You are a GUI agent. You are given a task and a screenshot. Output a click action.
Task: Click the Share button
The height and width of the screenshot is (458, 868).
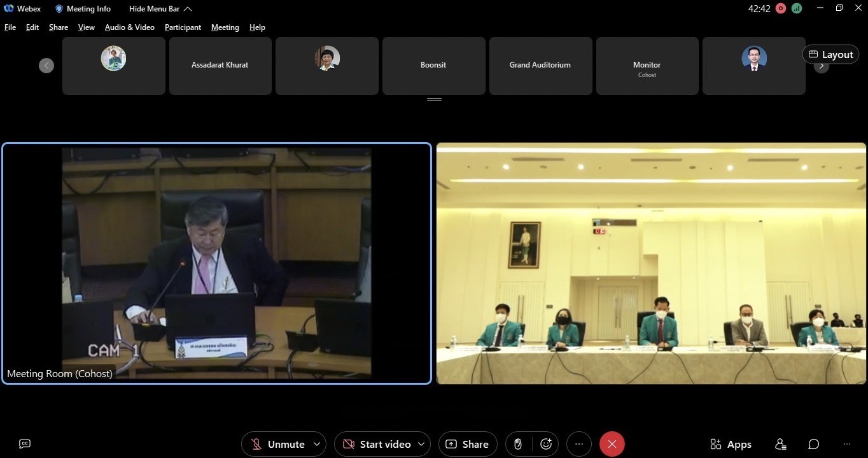tap(467, 444)
